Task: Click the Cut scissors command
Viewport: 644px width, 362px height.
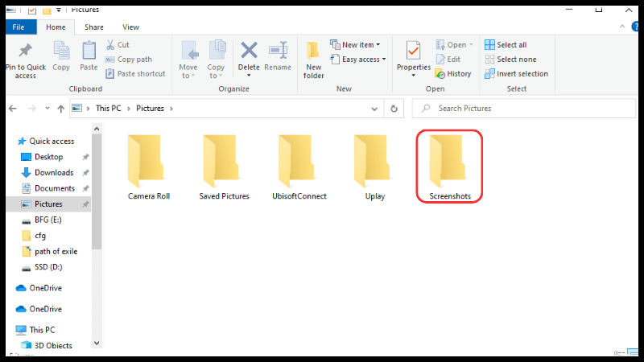Action: click(118, 45)
